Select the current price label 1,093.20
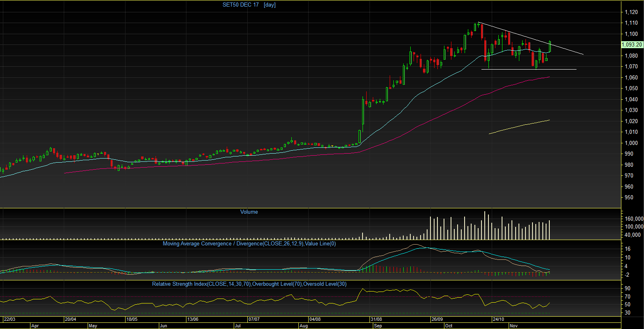The width and height of the screenshot is (644, 329). [632, 44]
